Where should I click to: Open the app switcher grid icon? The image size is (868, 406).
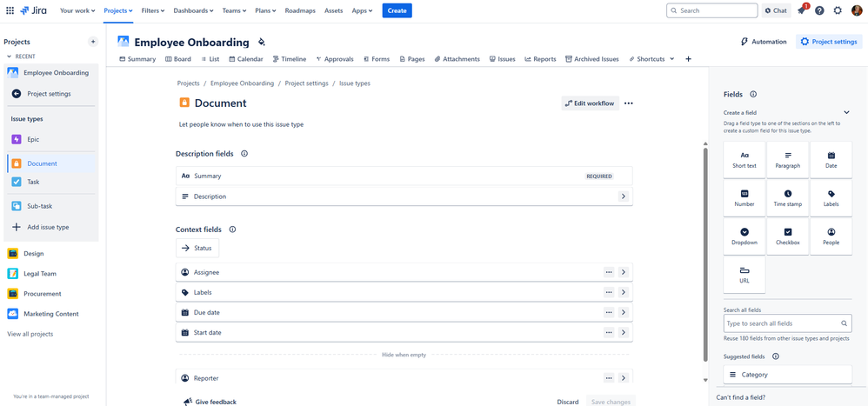(x=10, y=10)
